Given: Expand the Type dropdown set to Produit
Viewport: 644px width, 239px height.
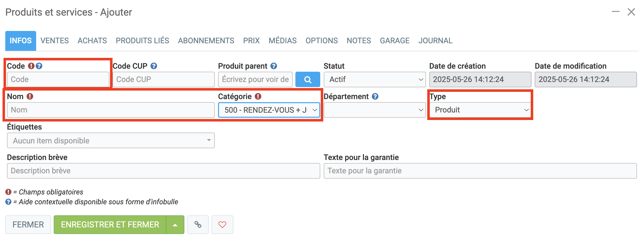Looking at the screenshot, I should 480,110.
